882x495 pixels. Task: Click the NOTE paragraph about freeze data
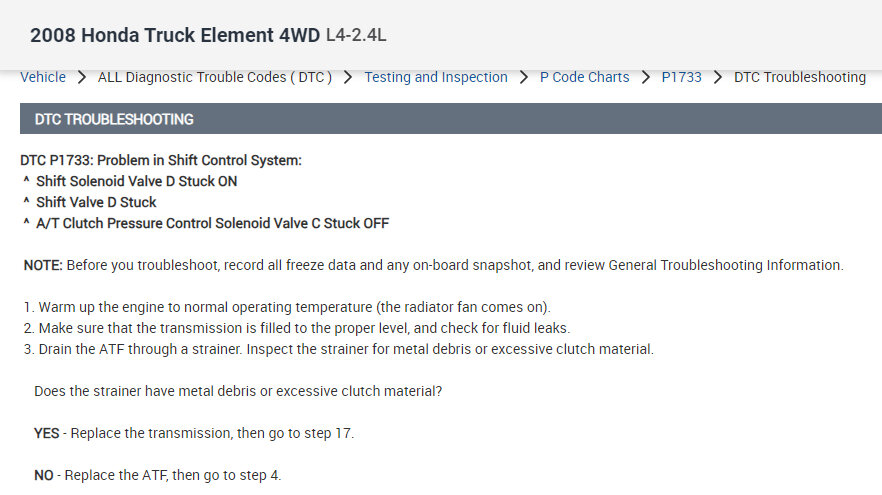(433, 265)
